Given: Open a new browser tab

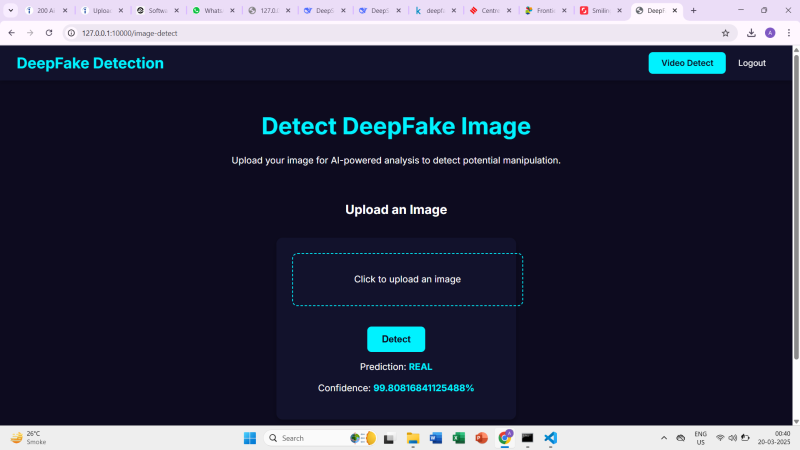Looking at the screenshot, I should coord(694,10).
